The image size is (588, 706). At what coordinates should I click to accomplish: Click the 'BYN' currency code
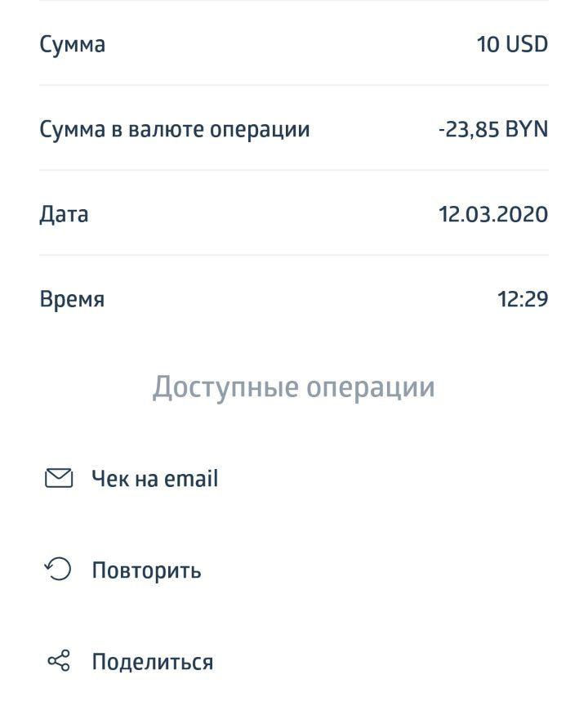point(527,129)
